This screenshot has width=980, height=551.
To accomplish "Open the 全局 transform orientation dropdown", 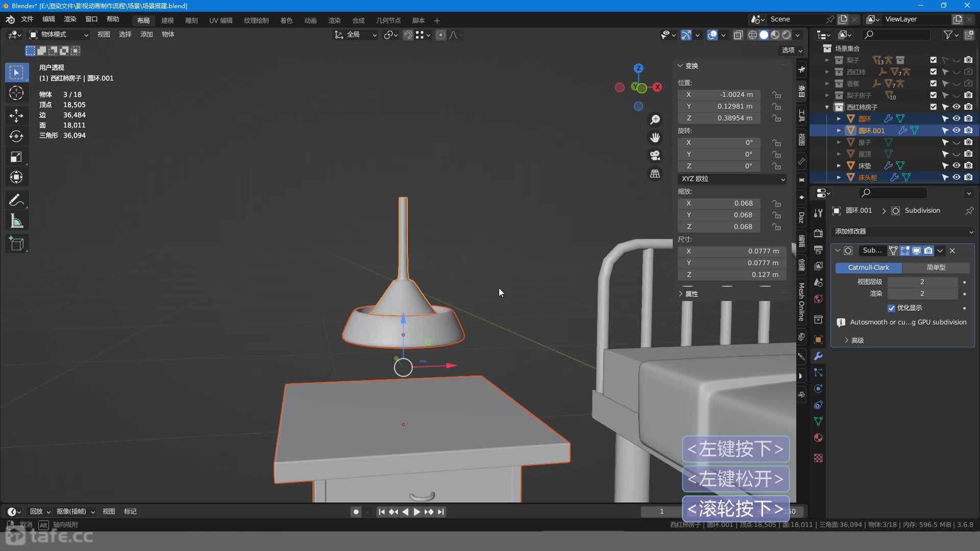I will [355, 35].
